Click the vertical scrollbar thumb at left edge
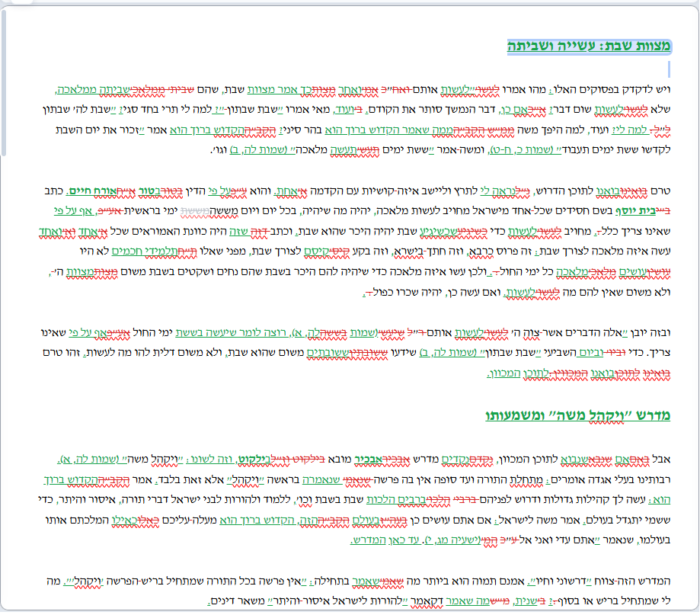700x615 pixels. pyautogui.click(x=4, y=82)
